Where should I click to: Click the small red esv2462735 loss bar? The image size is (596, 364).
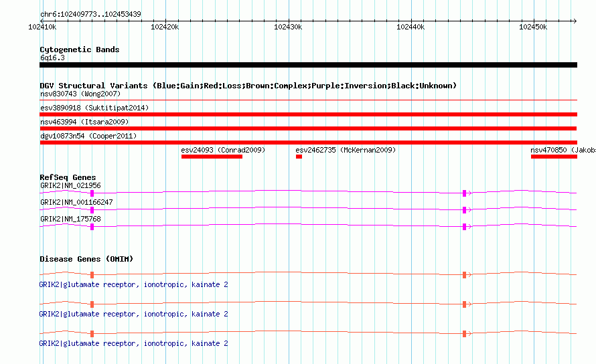coord(299,157)
